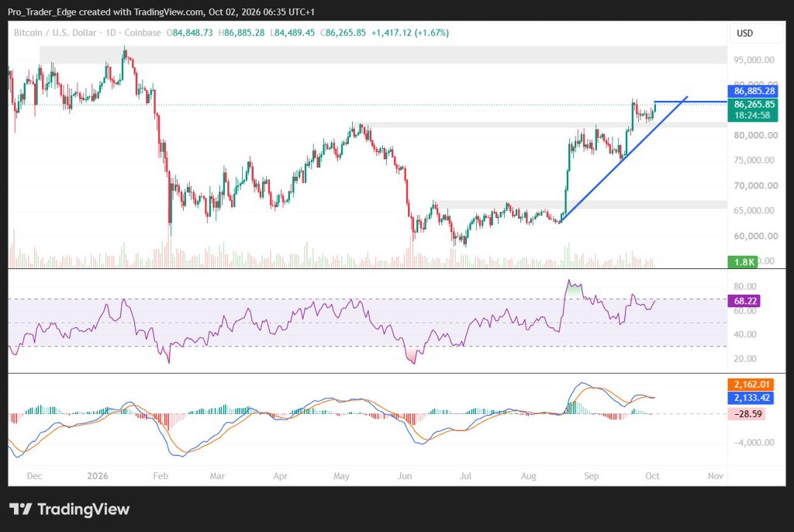Click the green 1.8K volume label
Screen dimensions: 794x532
pos(744,262)
